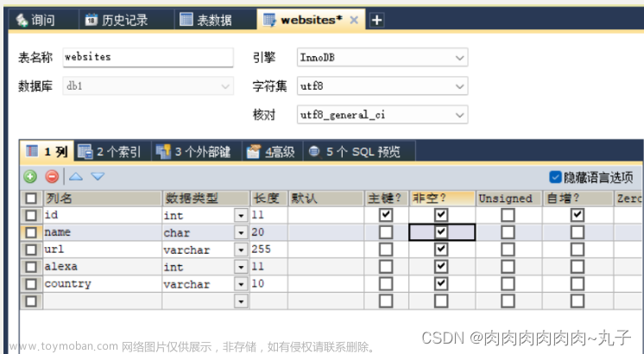The image size is (644, 354).
Task: Open the 4高级 advanced tab
Action: point(272,152)
